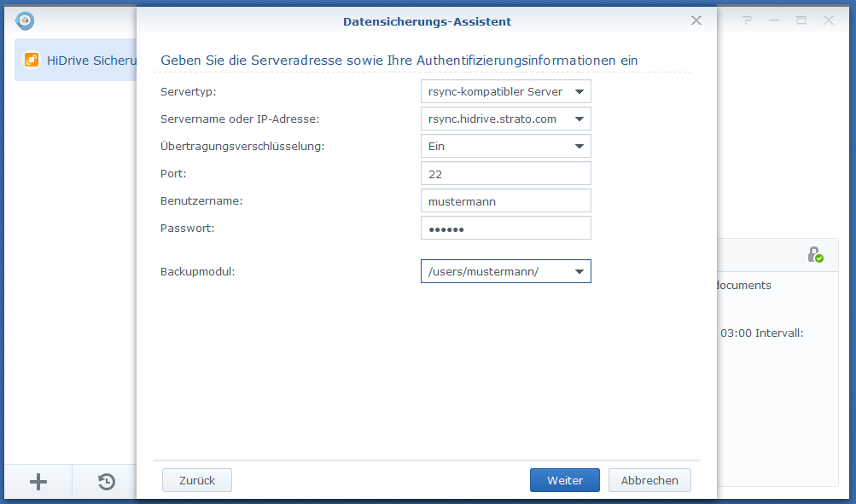Viewport: 856px width, 504px height.
Task: Click the green-checked encryption lock icon
Action: click(816, 255)
